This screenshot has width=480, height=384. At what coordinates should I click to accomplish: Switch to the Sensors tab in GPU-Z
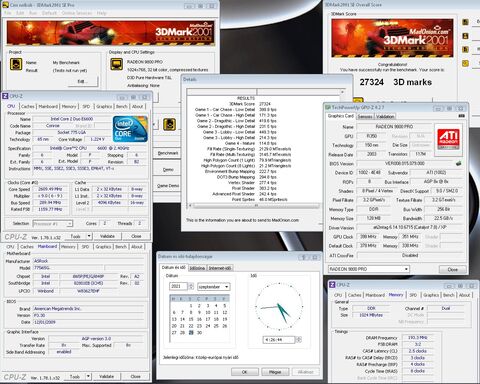tap(365, 116)
